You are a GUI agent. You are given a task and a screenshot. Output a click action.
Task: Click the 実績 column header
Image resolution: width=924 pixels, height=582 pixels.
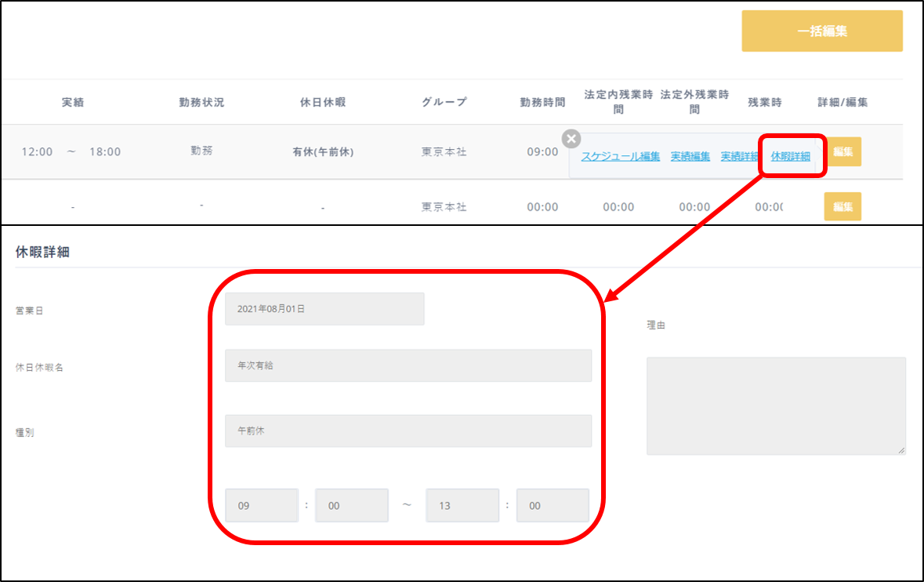pos(73,103)
